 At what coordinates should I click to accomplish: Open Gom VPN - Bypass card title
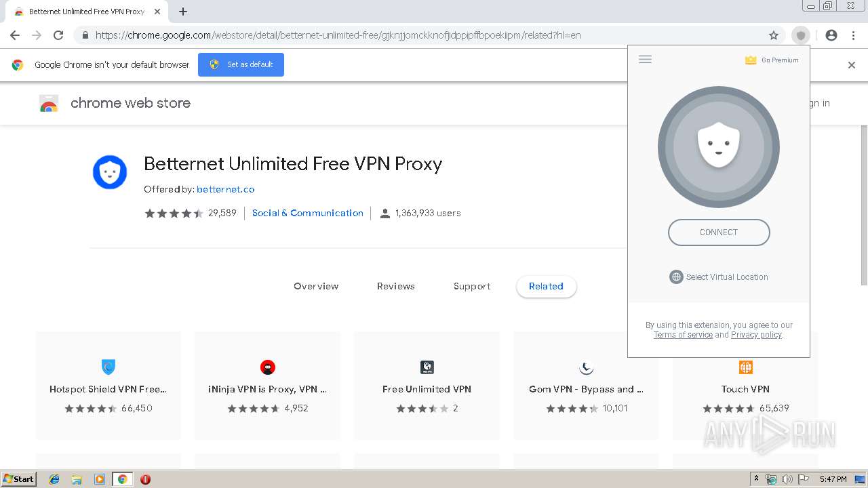pyautogui.click(x=587, y=389)
